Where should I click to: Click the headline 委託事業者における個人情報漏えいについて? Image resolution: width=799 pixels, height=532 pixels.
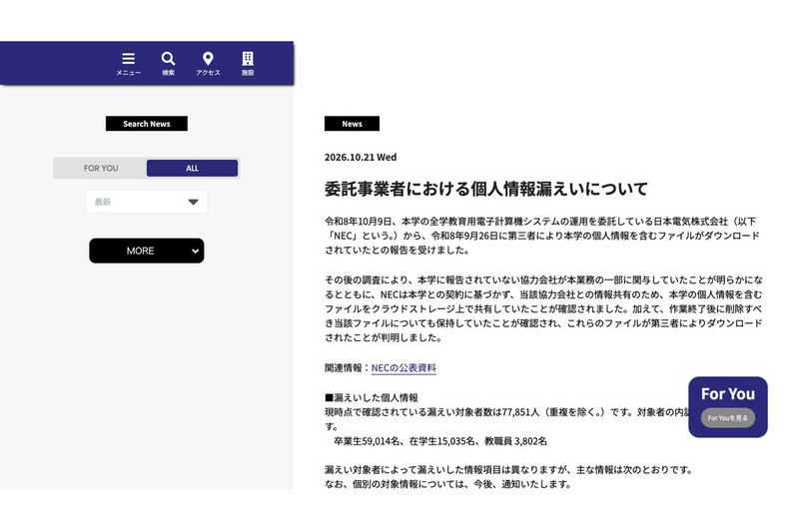click(x=486, y=189)
